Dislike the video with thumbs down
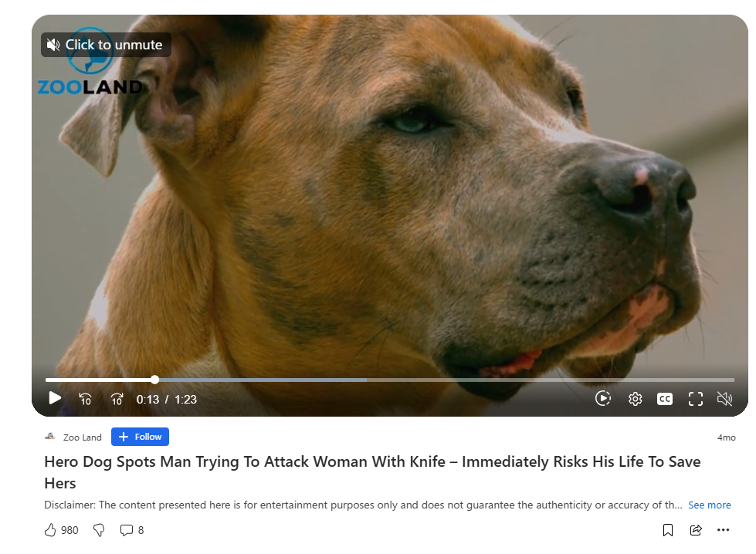The width and height of the screenshot is (756, 554). pyautogui.click(x=99, y=530)
